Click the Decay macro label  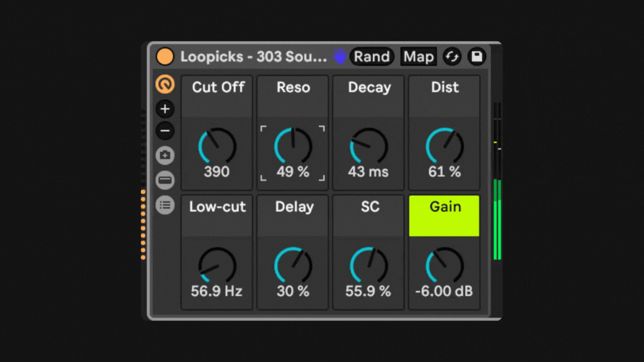coord(369,87)
